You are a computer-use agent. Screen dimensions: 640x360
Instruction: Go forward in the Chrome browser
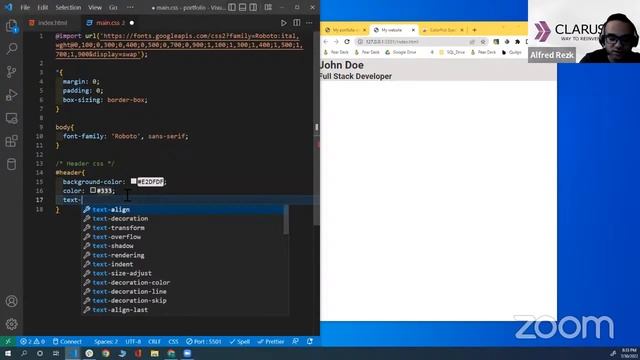point(336,42)
